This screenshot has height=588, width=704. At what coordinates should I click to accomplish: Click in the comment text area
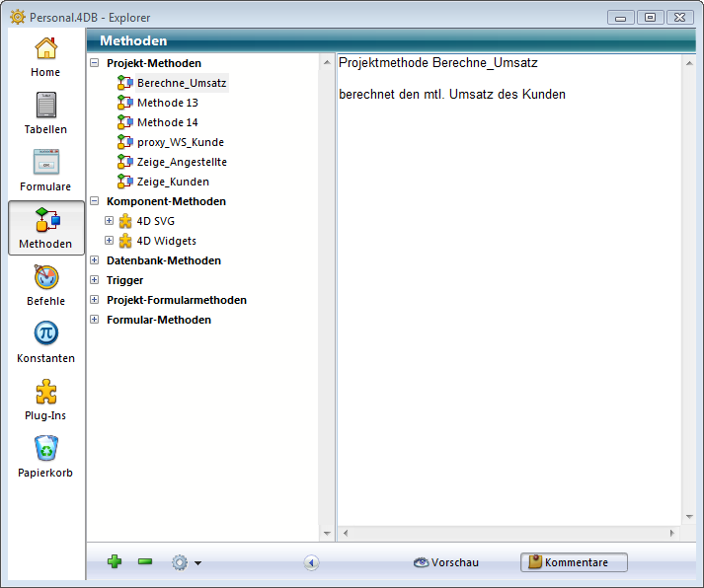[x=508, y=296]
